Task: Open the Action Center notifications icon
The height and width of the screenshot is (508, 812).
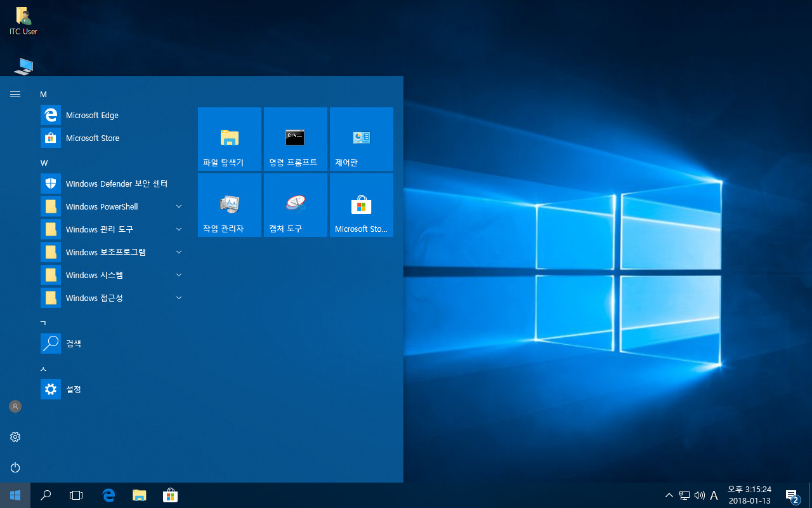Action: tap(792, 495)
